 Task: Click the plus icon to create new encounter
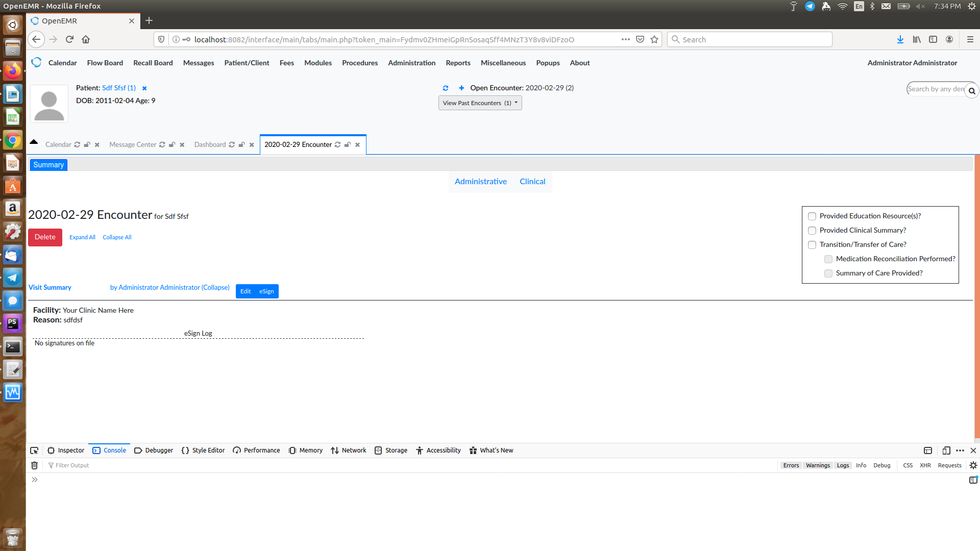(x=461, y=88)
